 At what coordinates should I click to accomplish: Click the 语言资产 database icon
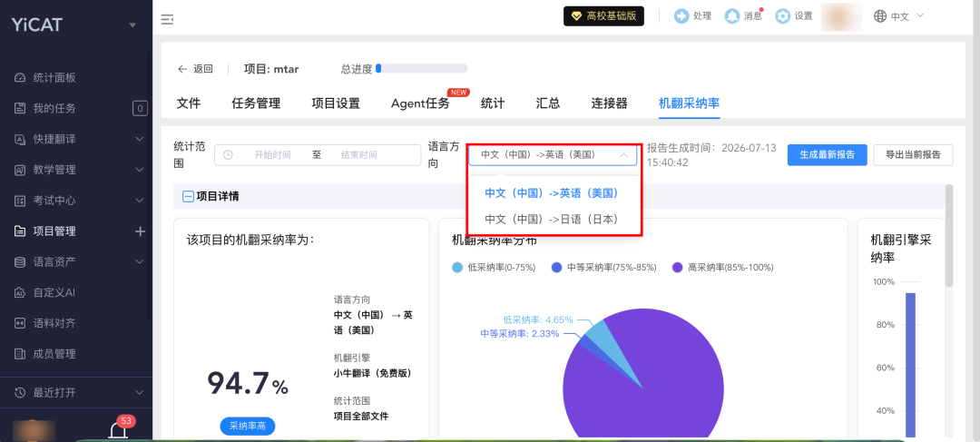coord(20,262)
